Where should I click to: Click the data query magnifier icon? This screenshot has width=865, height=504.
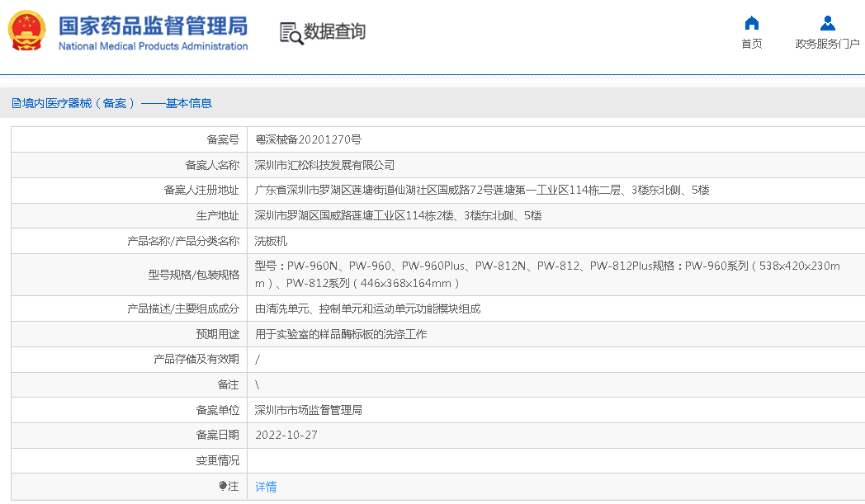(x=291, y=33)
